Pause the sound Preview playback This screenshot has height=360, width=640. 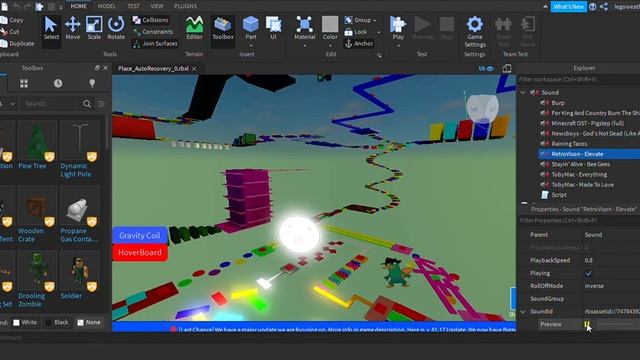[587, 324]
